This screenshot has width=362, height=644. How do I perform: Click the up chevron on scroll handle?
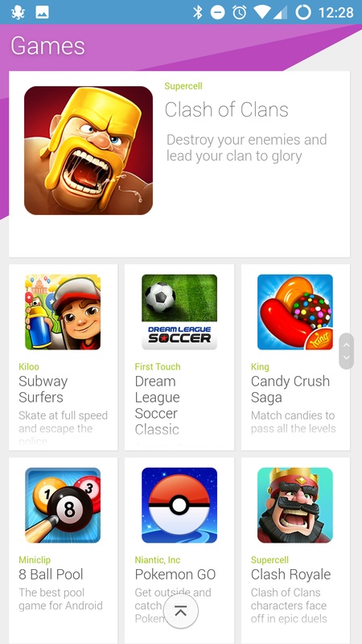(x=347, y=345)
